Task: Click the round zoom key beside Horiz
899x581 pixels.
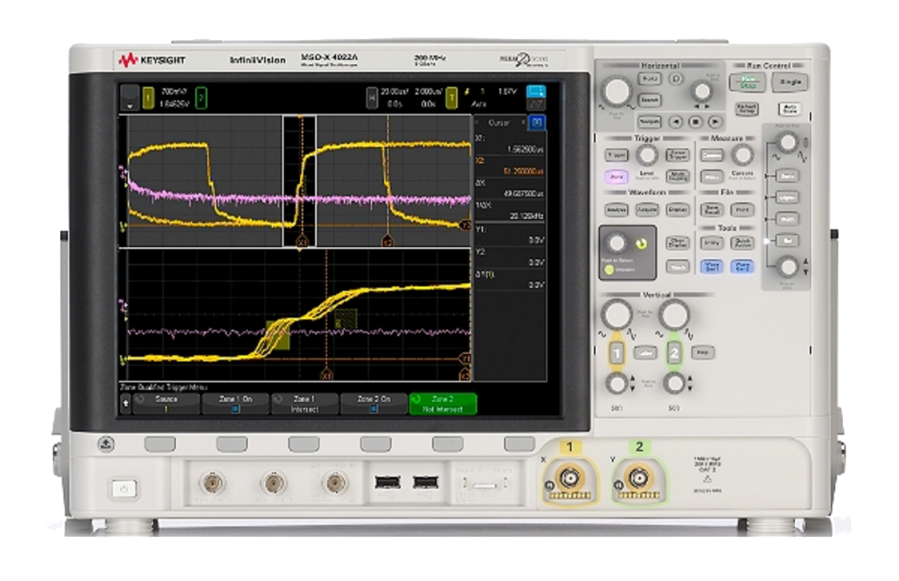Action: (x=676, y=79)
